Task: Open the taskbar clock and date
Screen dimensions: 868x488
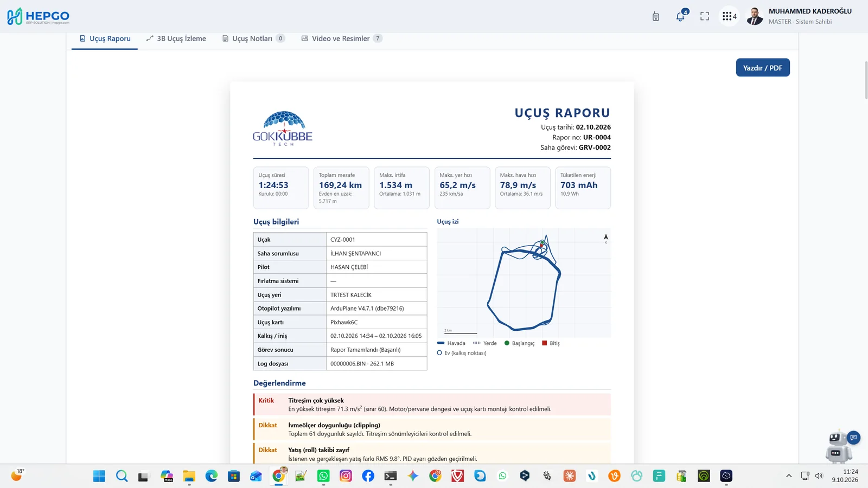Action: tap(845, 476)
